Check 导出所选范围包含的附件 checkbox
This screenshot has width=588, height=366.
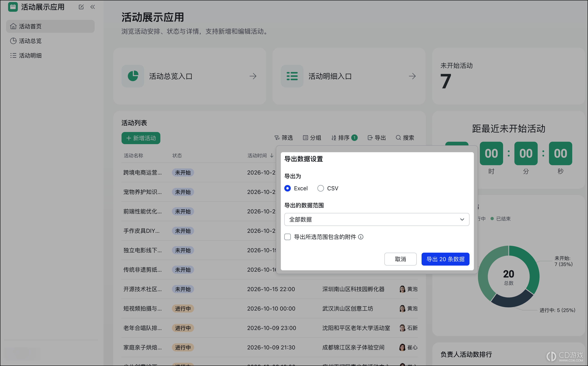[288, 237]
